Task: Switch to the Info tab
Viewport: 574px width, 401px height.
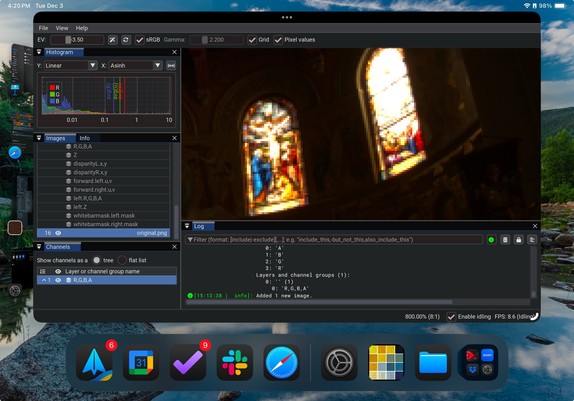Action: point(85,138)
